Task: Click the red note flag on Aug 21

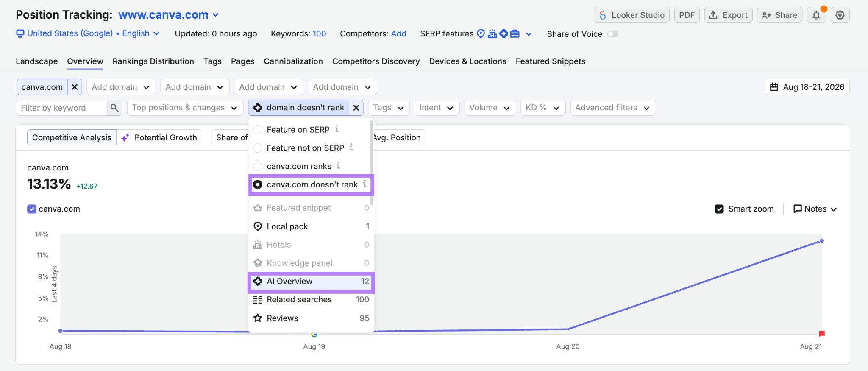Action: [822, 334]
